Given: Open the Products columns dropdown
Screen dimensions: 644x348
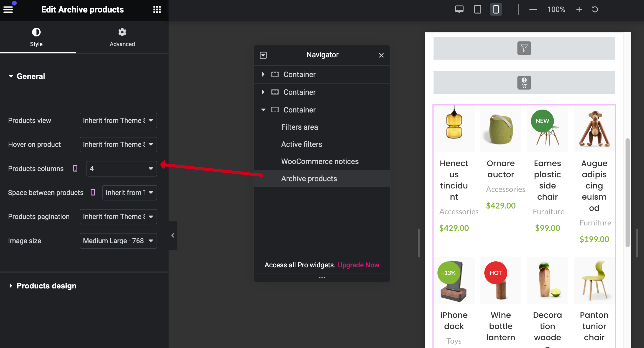Looking at the screenshot, I should (x=122, y=169).
